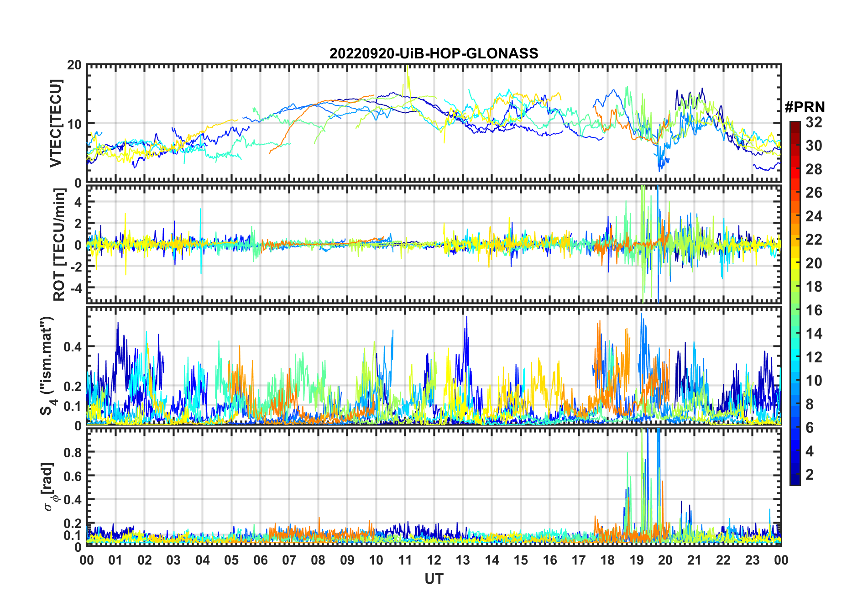
Task: Click the orange colorbar region near 24
Action: tap(795, 216)
